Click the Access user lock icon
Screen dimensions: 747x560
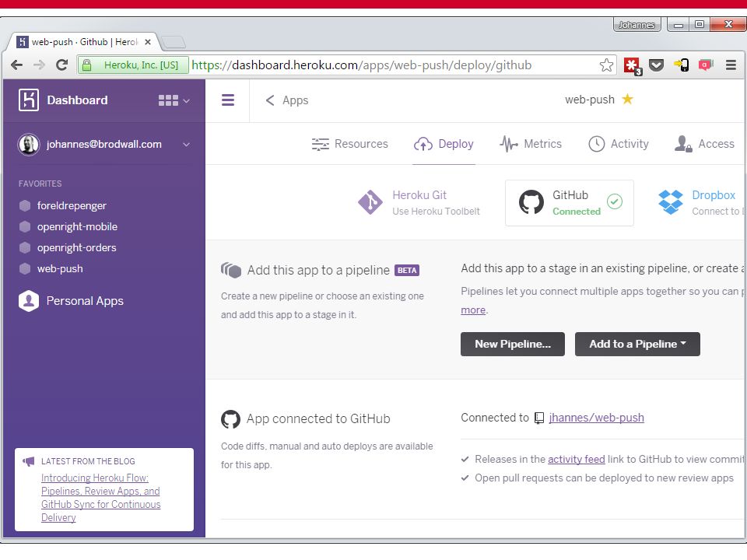coord(683,144)
